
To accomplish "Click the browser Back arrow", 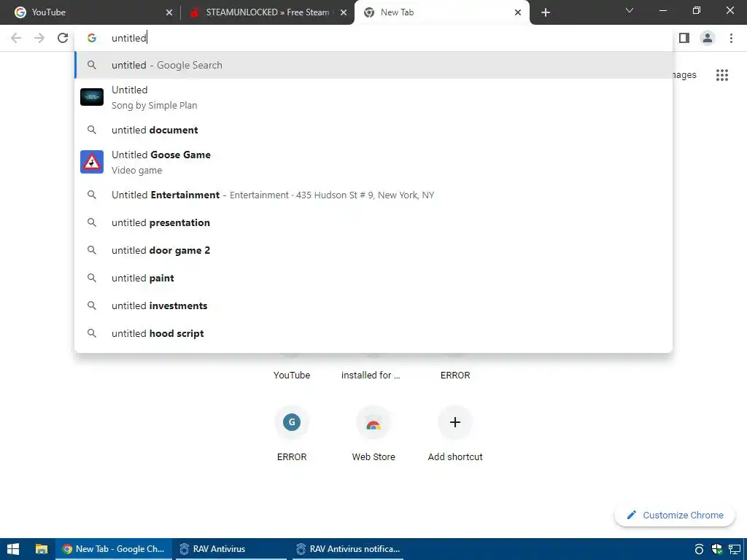I will 16,38.
